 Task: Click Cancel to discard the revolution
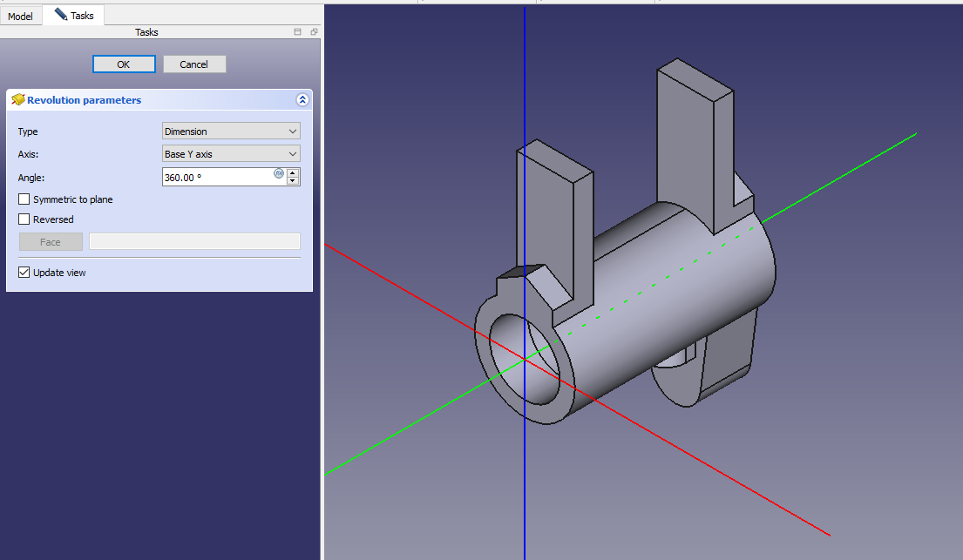click(193, 64)
